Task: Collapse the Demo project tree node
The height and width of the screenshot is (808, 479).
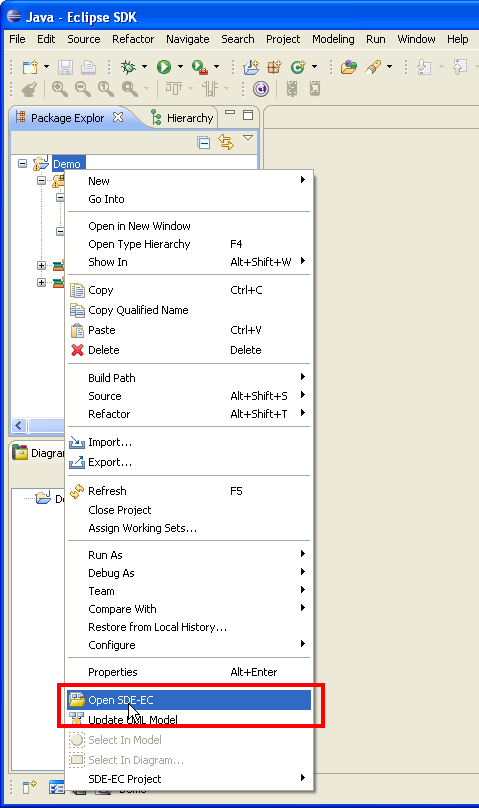Action: [x=22, y=163]
